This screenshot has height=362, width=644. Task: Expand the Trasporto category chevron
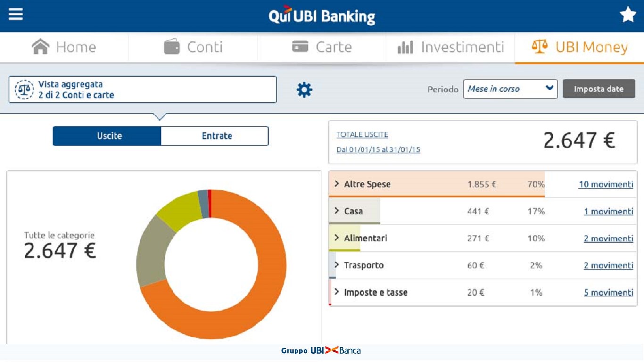click(x=337, y=264)
